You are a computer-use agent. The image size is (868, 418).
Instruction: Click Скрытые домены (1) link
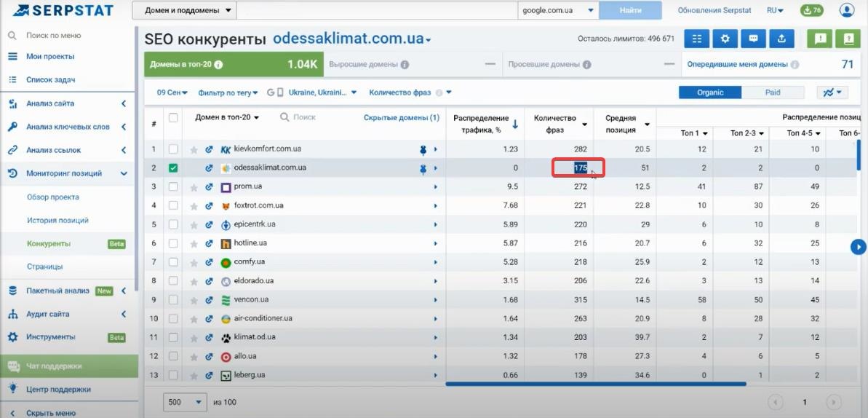[x=402, y=117]
